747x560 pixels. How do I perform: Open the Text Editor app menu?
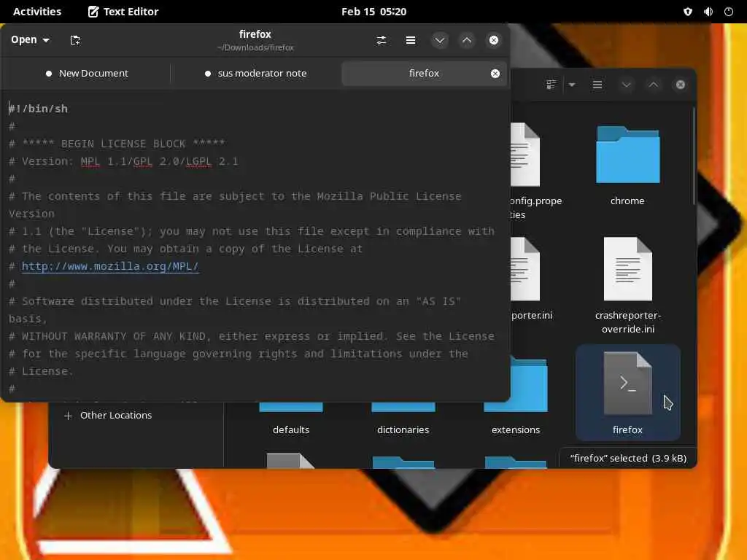(123, 12)
